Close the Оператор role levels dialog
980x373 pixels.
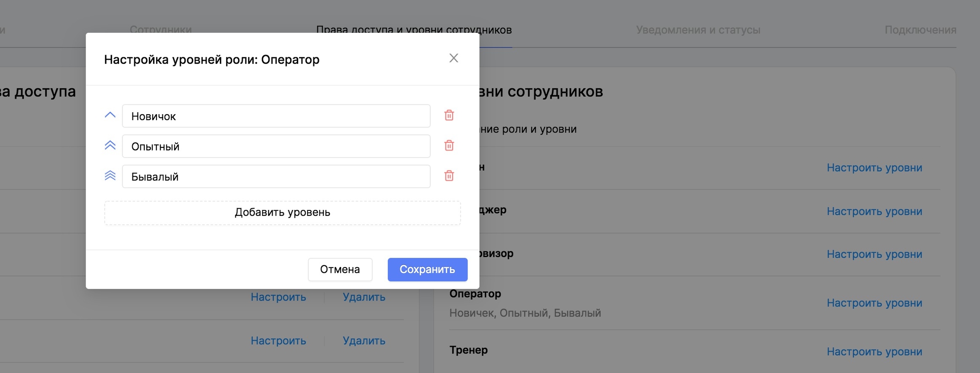pos(453,58)
